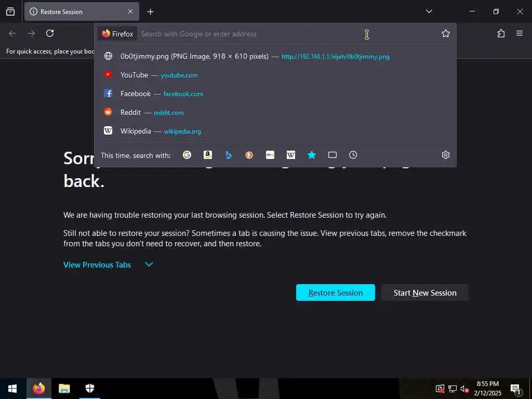The height and width of the screenshot is (399, 532).
Task: Select the Facebook suggestion row
Action: click(x=275, y=94)
